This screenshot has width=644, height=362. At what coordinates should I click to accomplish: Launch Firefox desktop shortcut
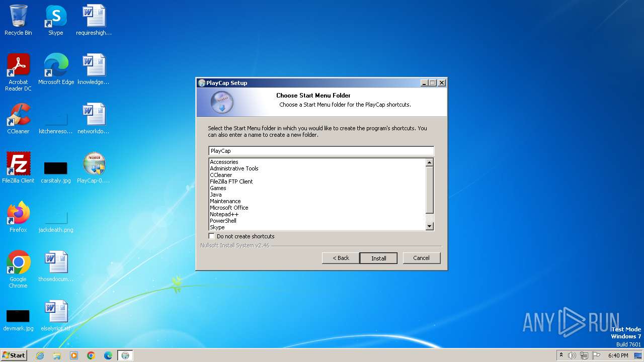18,217
